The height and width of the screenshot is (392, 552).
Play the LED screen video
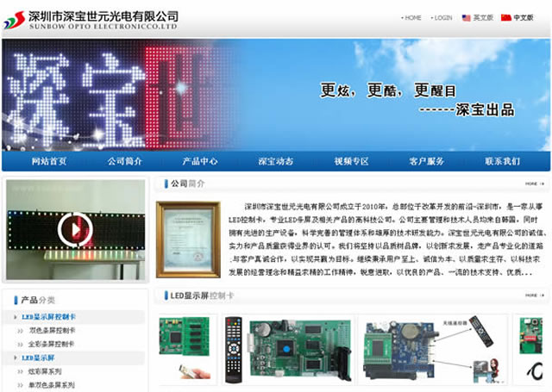[75, 229]
